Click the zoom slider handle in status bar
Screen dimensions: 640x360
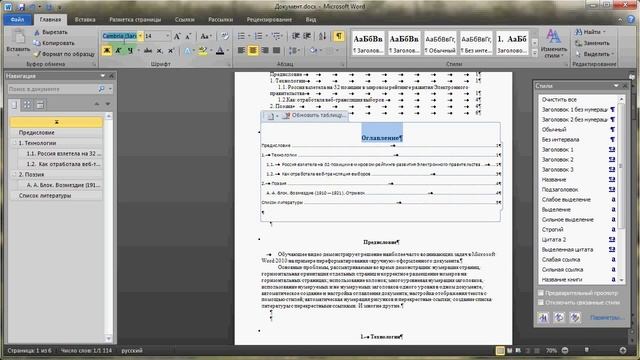click(587, 350)
